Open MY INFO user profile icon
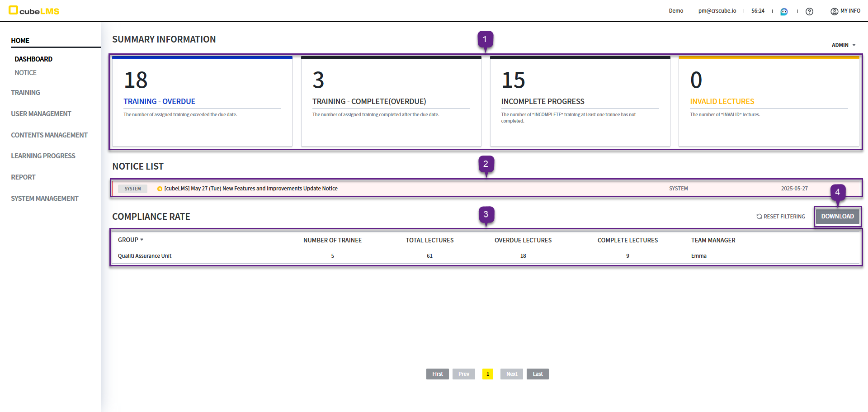This screenshot has width=868, height=412. point(834,11)
